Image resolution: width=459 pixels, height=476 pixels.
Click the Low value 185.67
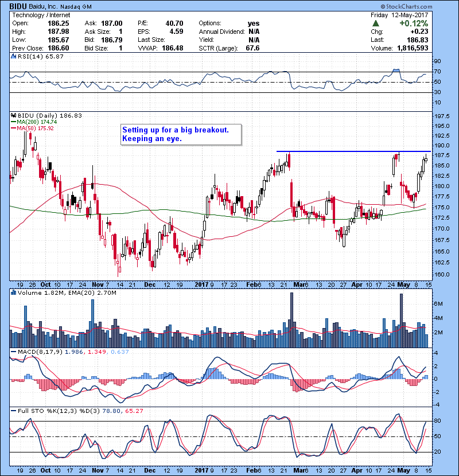tap(59, 40)
